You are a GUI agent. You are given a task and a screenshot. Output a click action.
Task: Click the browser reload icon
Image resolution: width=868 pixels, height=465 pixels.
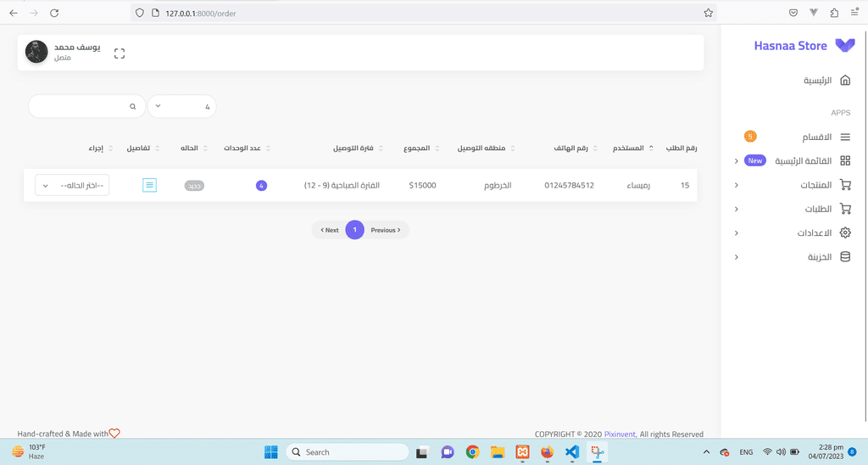[54, 13]
